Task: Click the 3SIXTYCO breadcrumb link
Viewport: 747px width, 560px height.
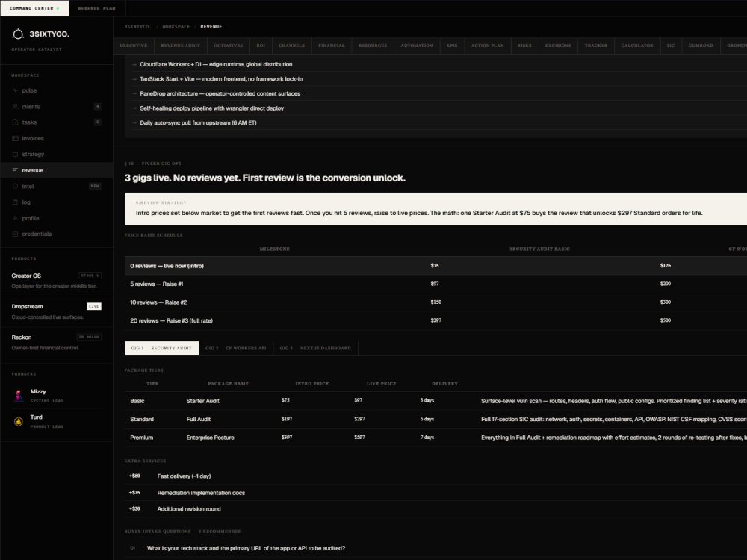Action: coord(137,27)
